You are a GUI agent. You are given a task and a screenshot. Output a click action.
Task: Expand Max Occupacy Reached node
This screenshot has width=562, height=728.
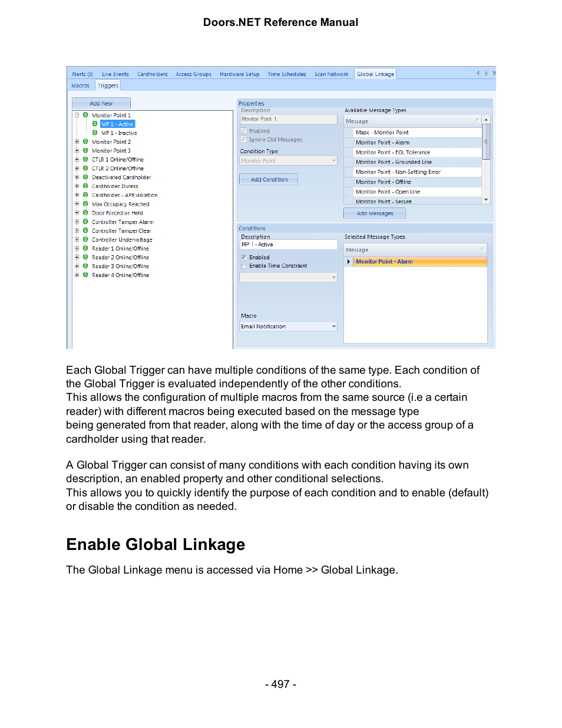[77, 204]
